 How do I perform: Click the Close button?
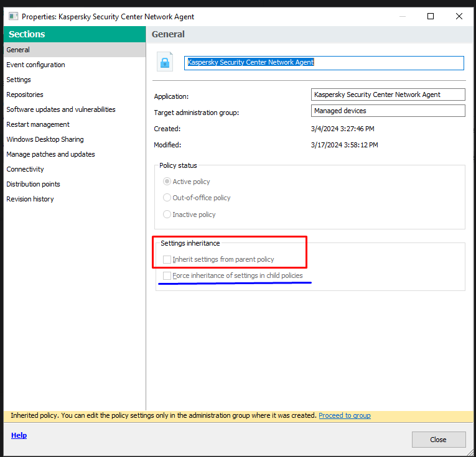pyautogui.click(x=439, y=440)
